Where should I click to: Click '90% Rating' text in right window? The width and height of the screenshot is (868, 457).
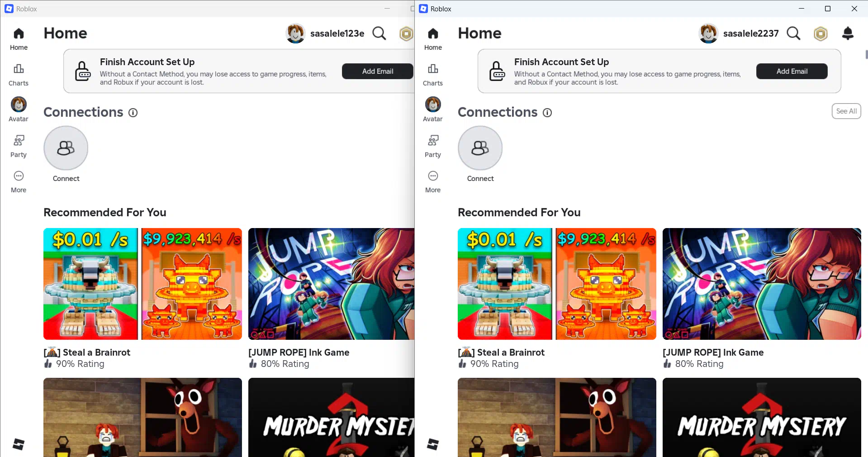(x=494, y=364)
